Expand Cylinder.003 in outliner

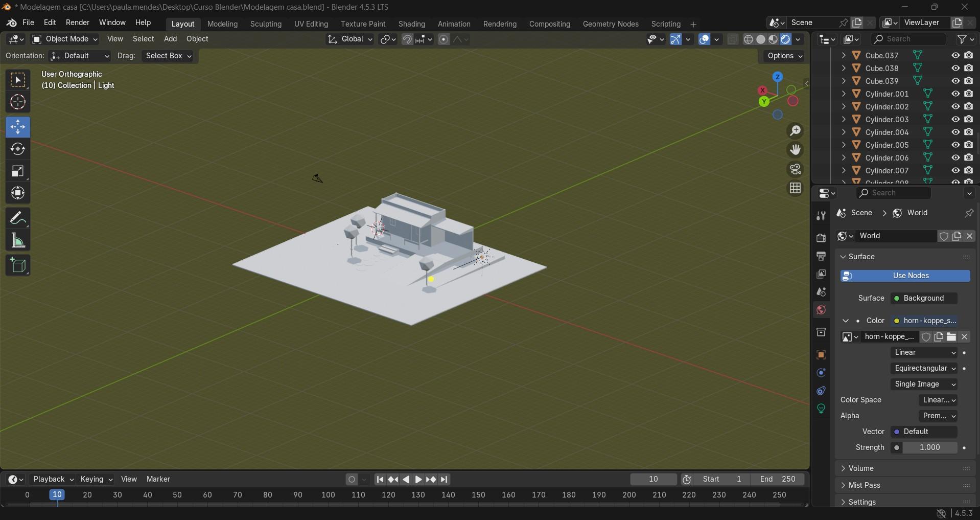click(844, 119)
